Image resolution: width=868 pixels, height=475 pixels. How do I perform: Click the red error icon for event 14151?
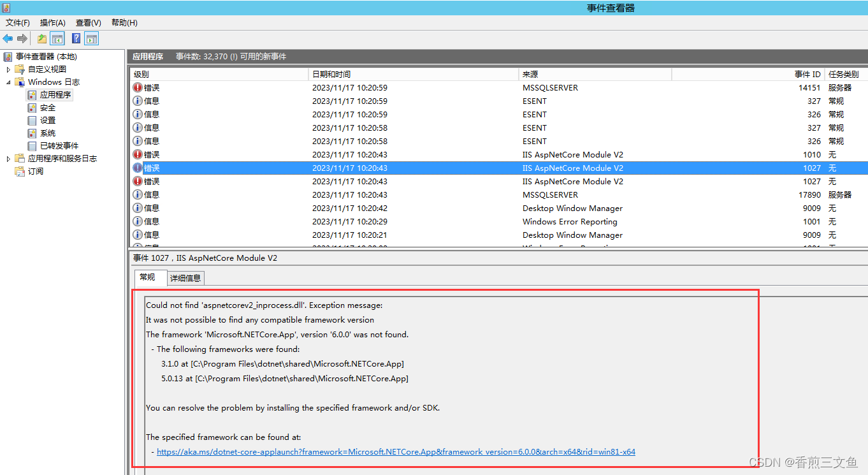[138, 87]
